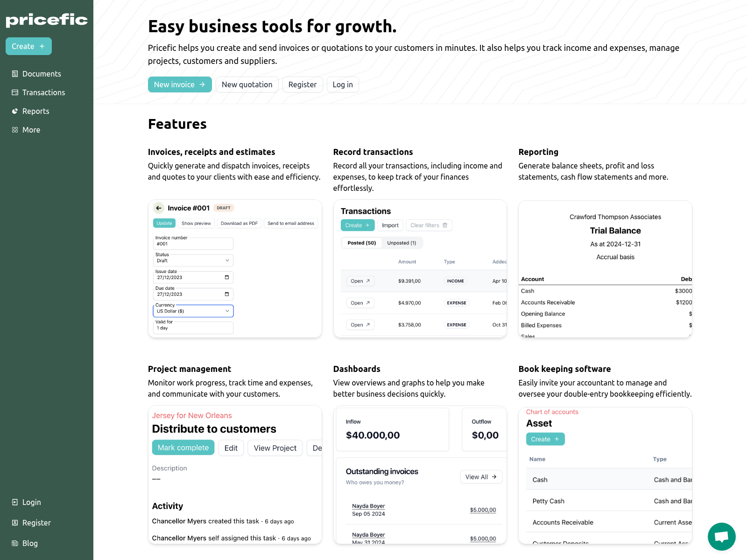Open the More section in the sidebar
Viewport: 747px width, 560px height.
point(31,130)
